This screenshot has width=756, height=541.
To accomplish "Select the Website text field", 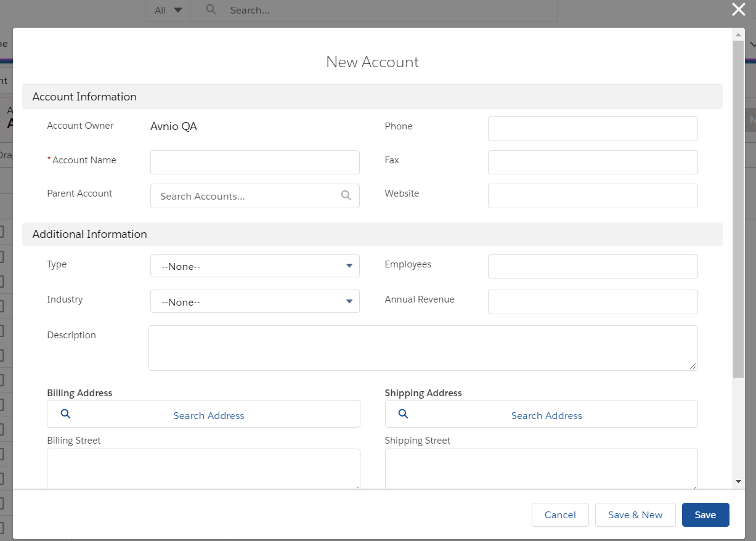I will (592, 196).
